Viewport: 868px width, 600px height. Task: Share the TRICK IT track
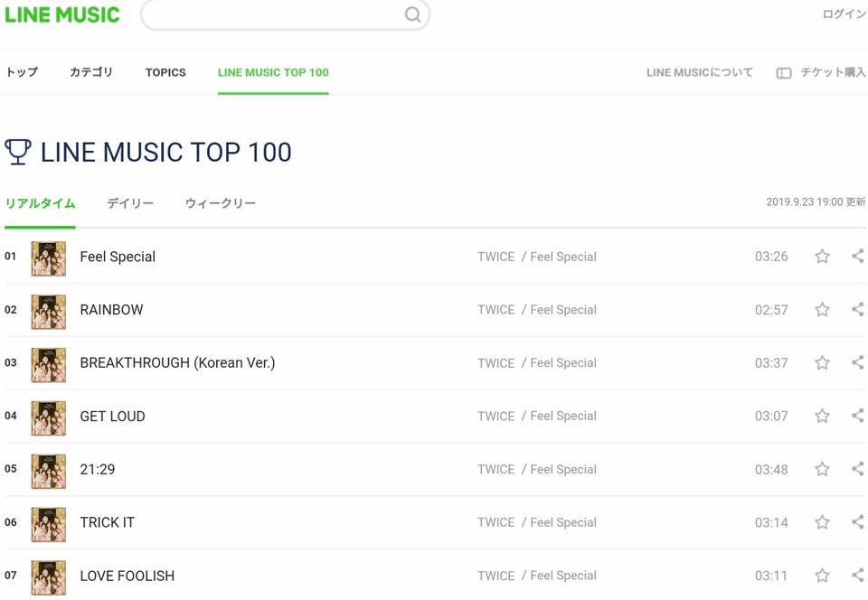857,522
